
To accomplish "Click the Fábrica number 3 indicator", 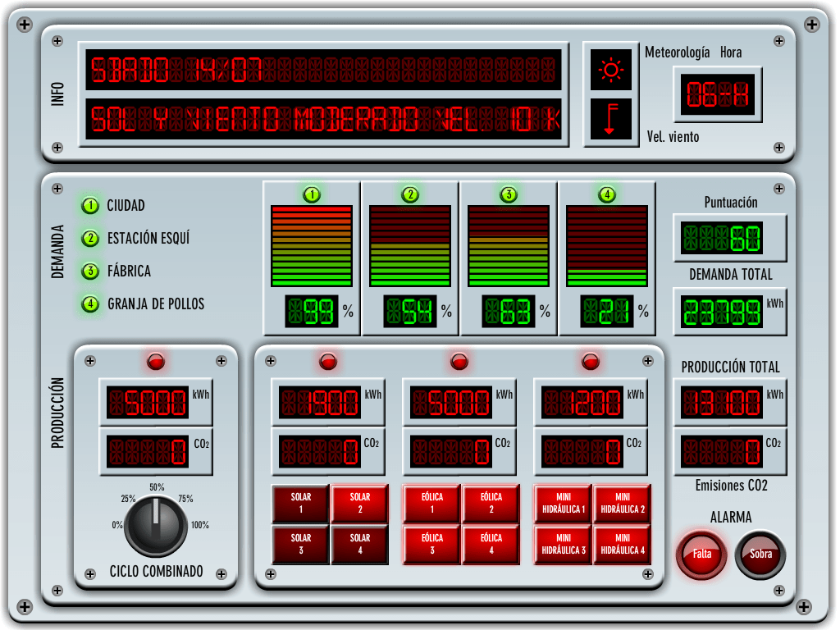I will (90, 272).
